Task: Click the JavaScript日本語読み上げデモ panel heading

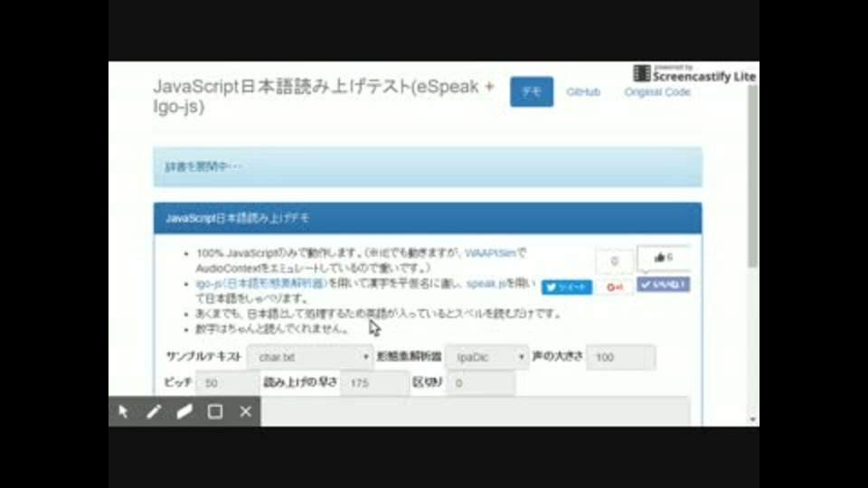Action: click(x=428, y=218)
